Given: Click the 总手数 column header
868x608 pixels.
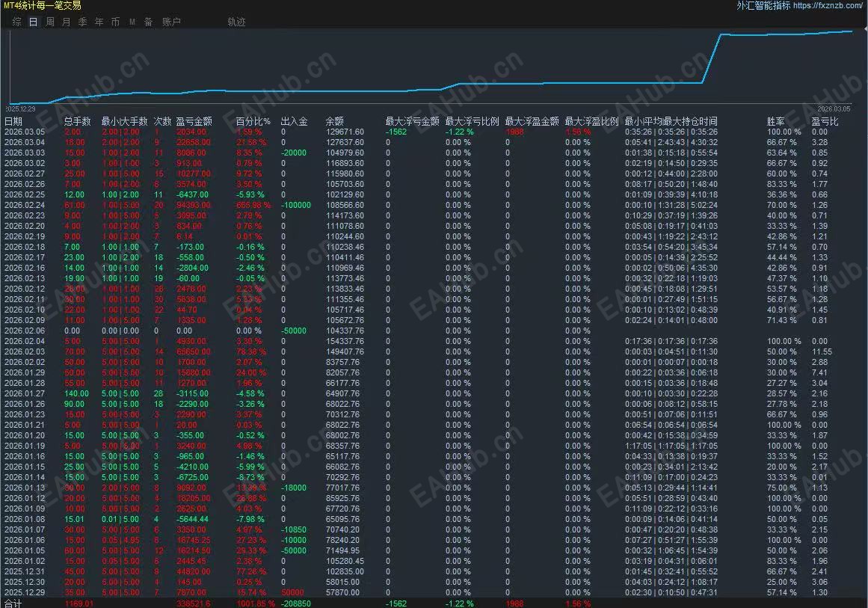Looking at the screenshot, I should (x=77, y=120).
